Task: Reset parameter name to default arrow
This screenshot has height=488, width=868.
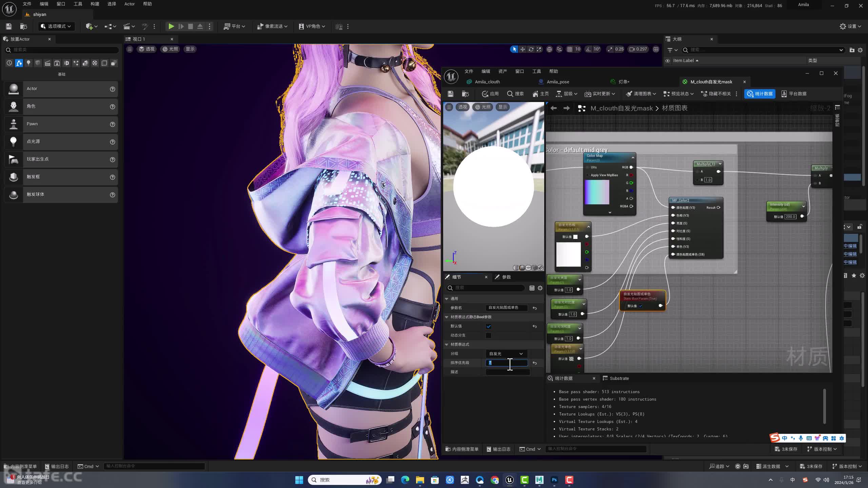Action: (x=535, y=308)
